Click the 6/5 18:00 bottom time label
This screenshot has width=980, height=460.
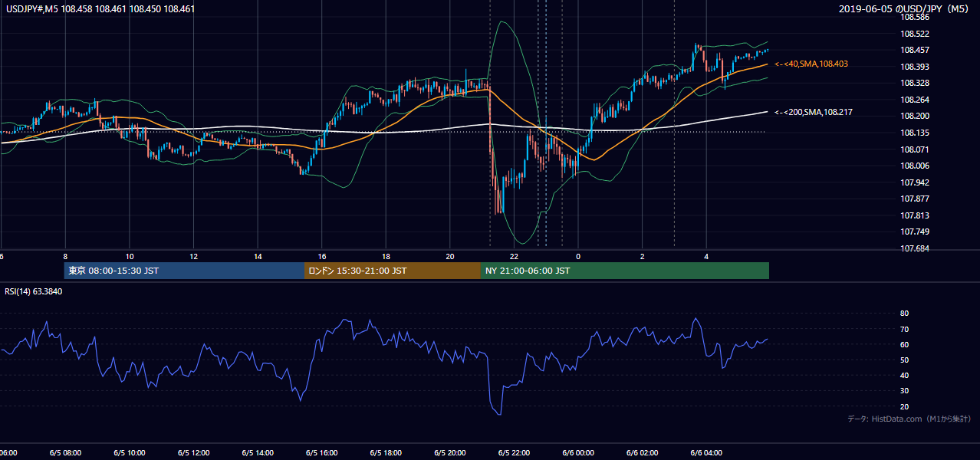coord(386,452)
